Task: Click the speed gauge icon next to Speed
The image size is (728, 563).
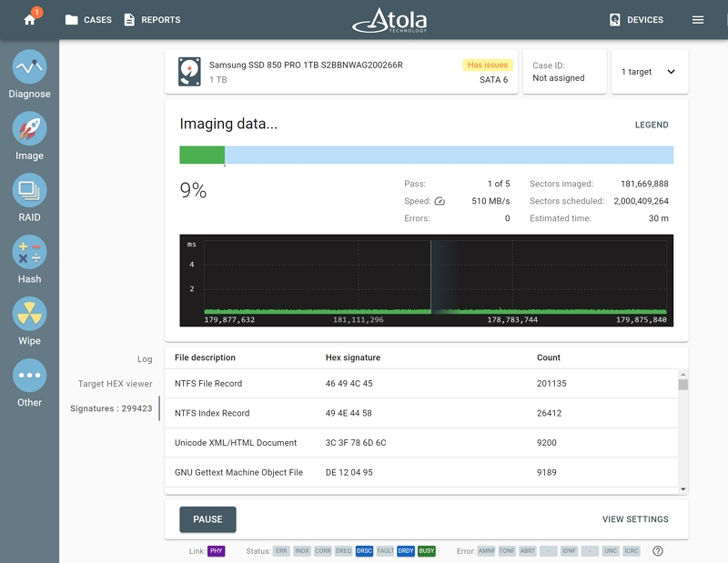Action: pyautogui.click(x=440, y=201)
